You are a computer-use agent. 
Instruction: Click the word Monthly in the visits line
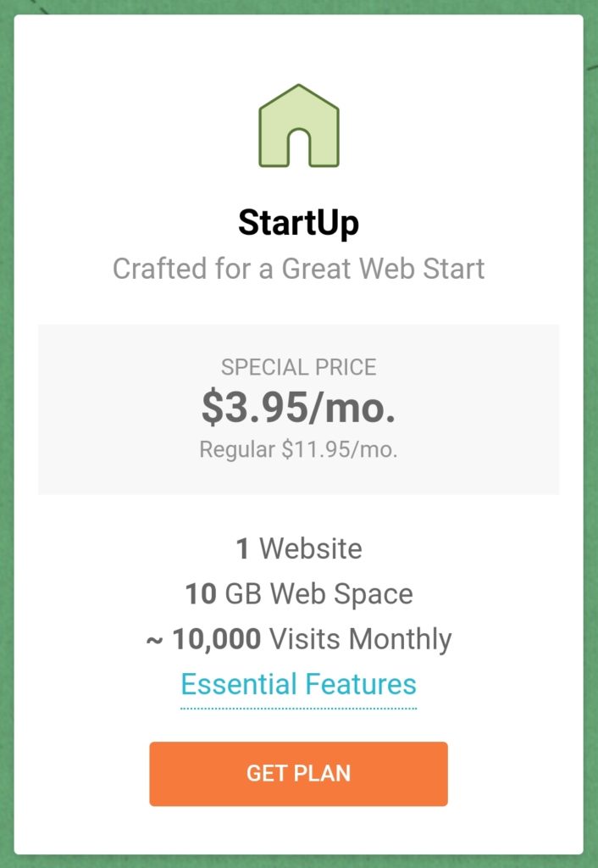coord(400,640)
